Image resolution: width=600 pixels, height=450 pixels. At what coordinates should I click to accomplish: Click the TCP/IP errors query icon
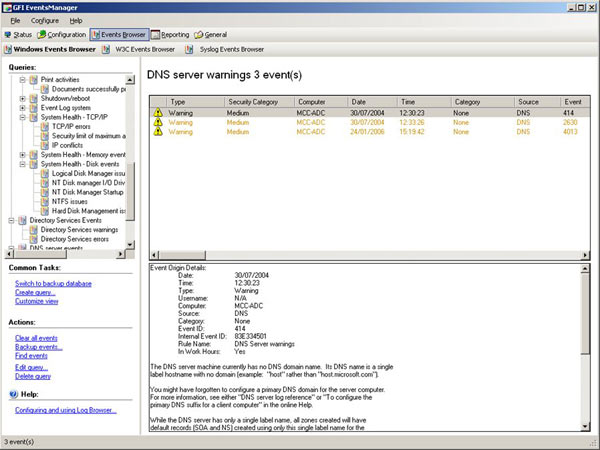coord(45,127)
